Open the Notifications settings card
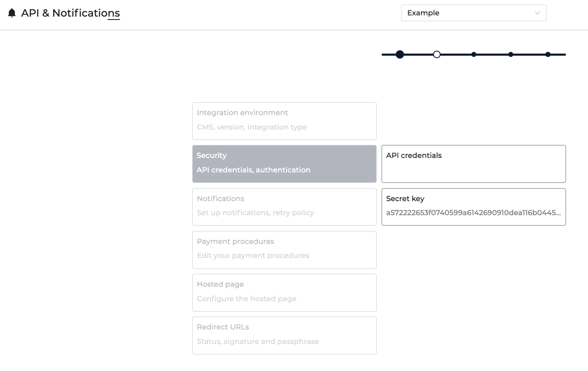The image size is (588, 371). (x=284, y=207)
